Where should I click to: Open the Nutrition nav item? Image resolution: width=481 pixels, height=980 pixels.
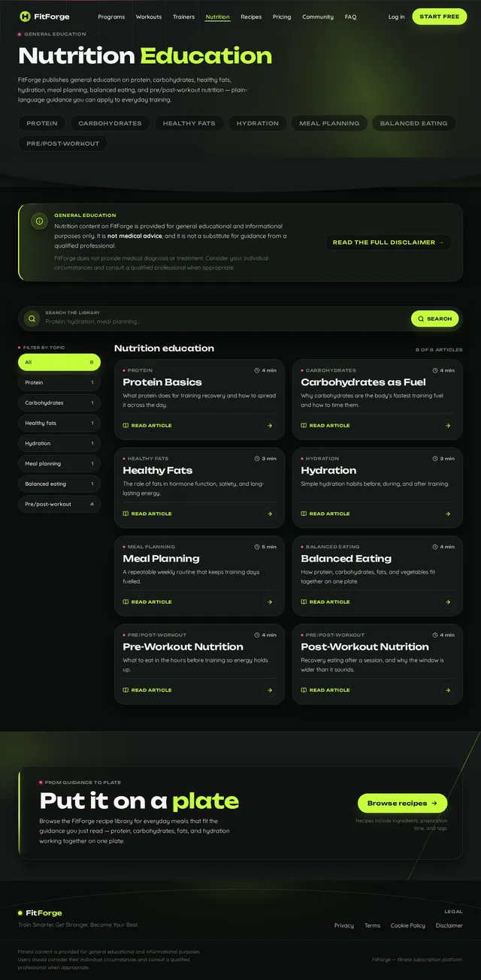218,17
